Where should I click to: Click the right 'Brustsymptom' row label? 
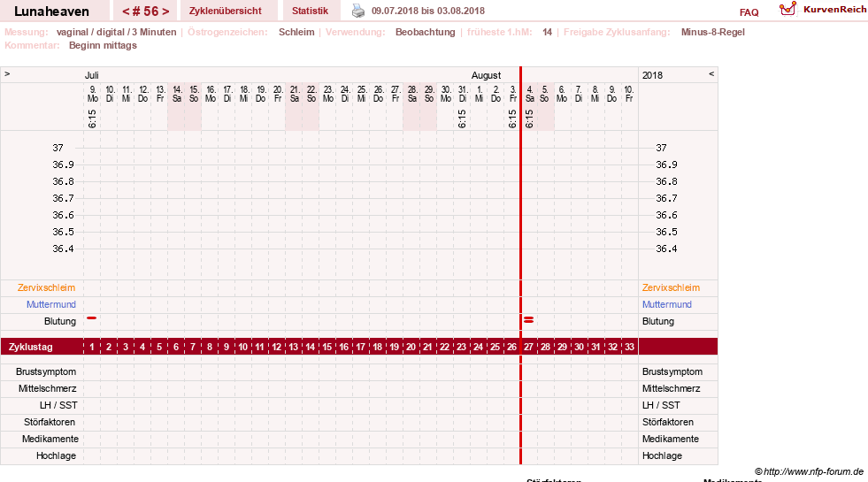pos(672,371)
